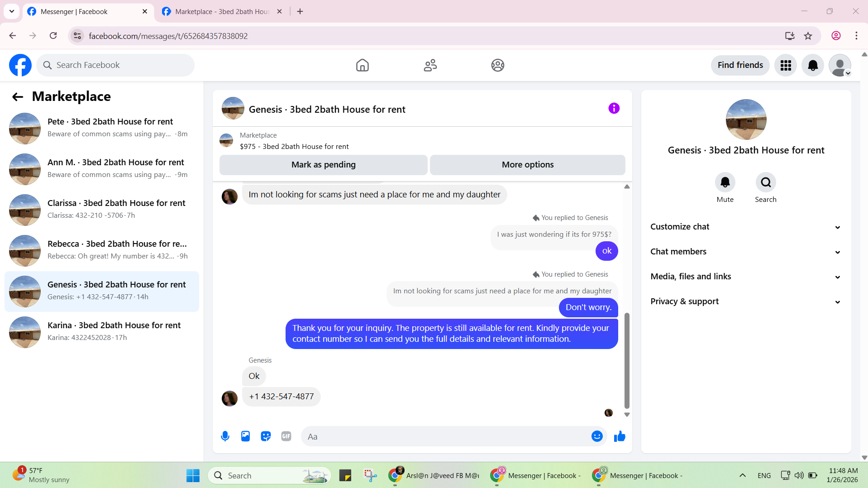Navigate back with browser back arrow
The width and height of the screenshot is (868, 488).
(x=13, y=36)
